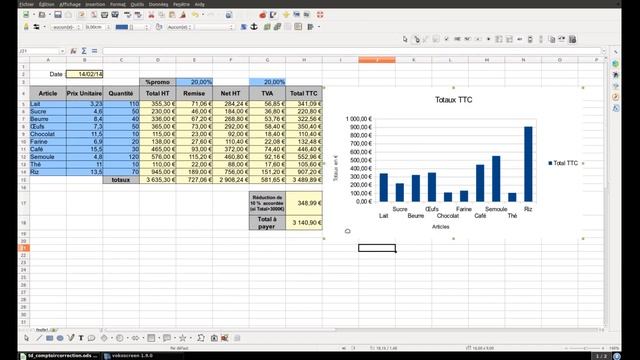This screenshot has width=640, height=360.
Task: Open the Name Box dropdown arrow
Action: click(x=62, y=51)
